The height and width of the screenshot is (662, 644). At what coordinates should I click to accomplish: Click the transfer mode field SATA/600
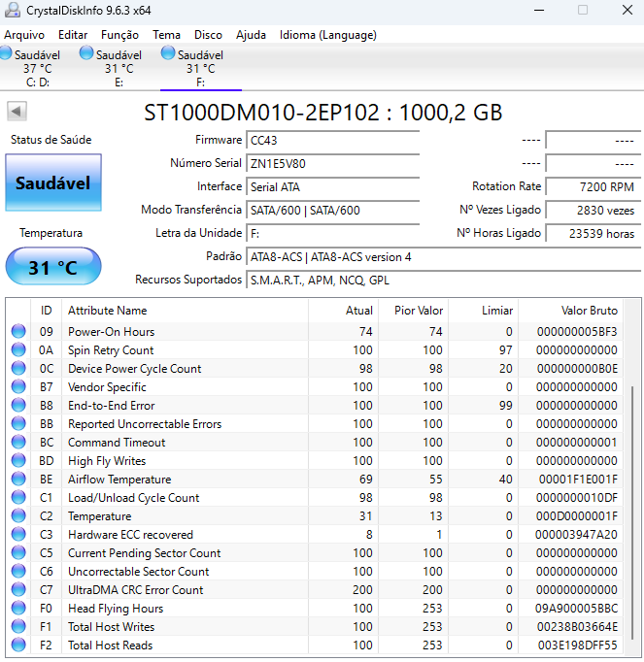(x=332, y=210)
